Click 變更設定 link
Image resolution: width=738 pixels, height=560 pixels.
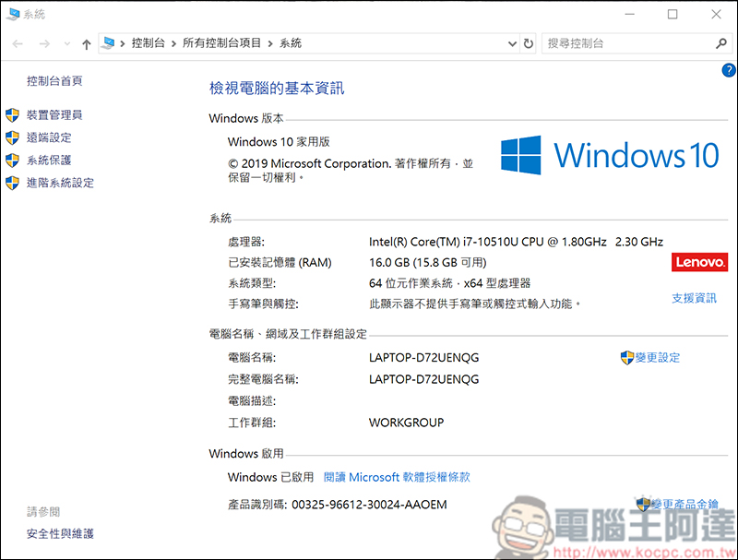point(658,358)
